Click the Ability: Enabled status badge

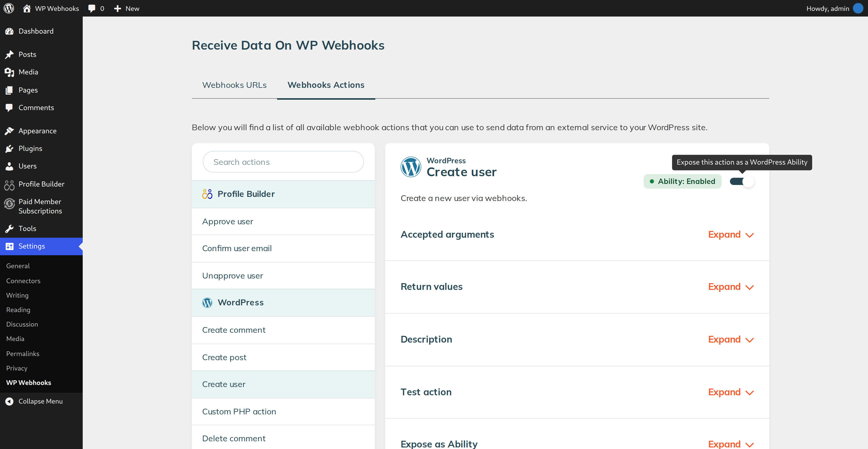(x=682, y=181)
